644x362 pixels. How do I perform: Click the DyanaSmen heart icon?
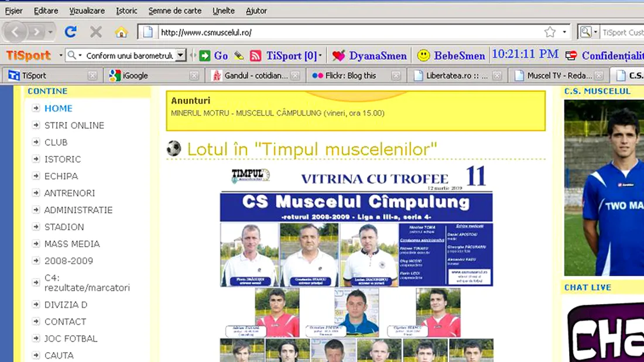point(338,56)
